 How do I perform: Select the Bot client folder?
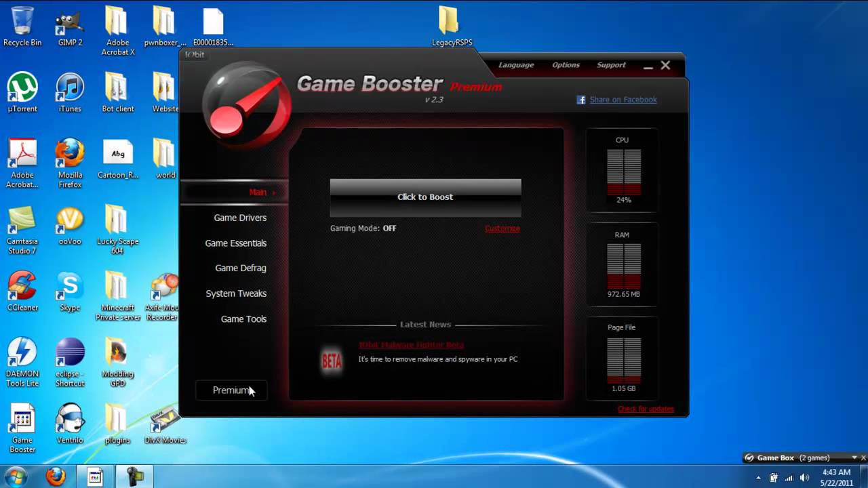(118, 93)
